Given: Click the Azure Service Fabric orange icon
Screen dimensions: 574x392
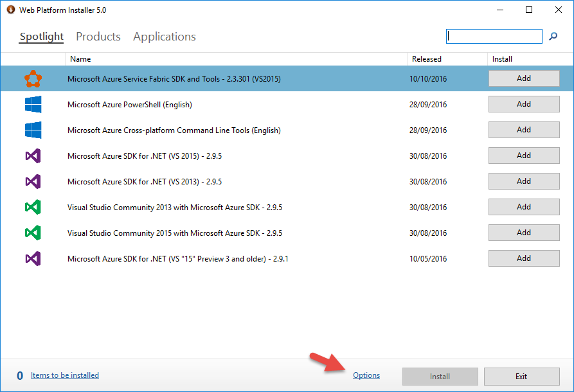Looking at the screenshot, I should point(33,78).
